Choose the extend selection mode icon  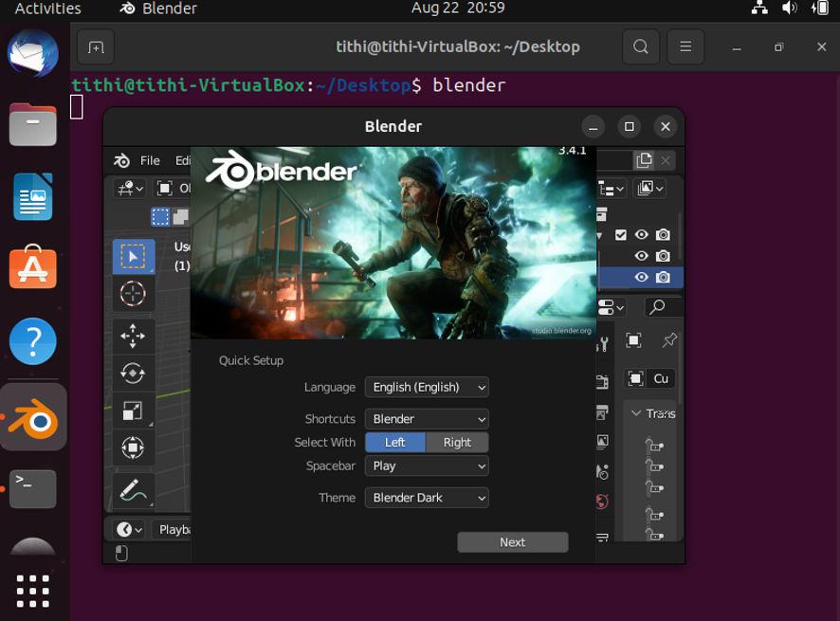pyautogui.click(x=180, y=216)
